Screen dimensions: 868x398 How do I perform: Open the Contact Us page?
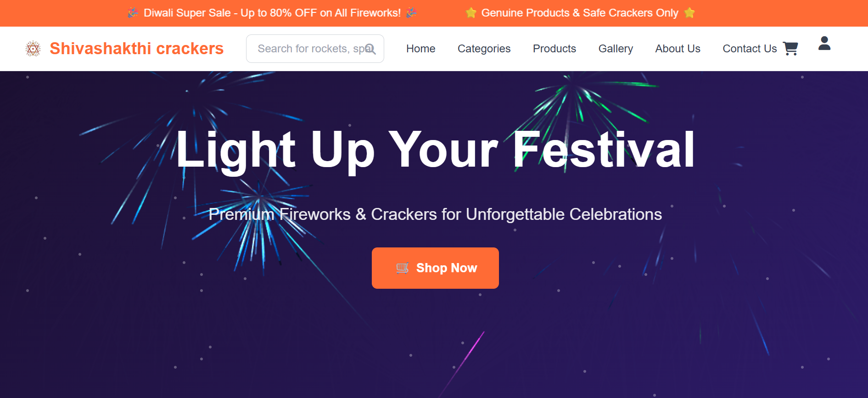[749, 49]
